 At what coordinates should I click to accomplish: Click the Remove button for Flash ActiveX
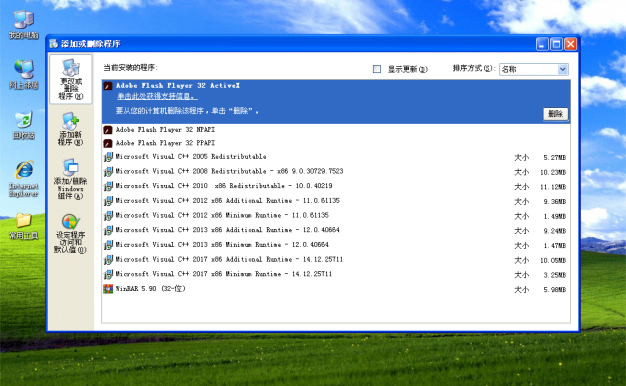(x=555, y=114)
